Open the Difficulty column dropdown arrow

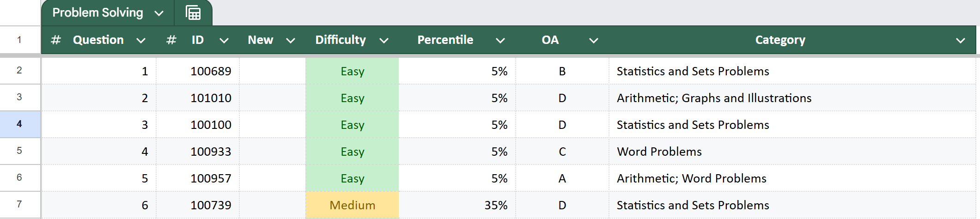383,41
